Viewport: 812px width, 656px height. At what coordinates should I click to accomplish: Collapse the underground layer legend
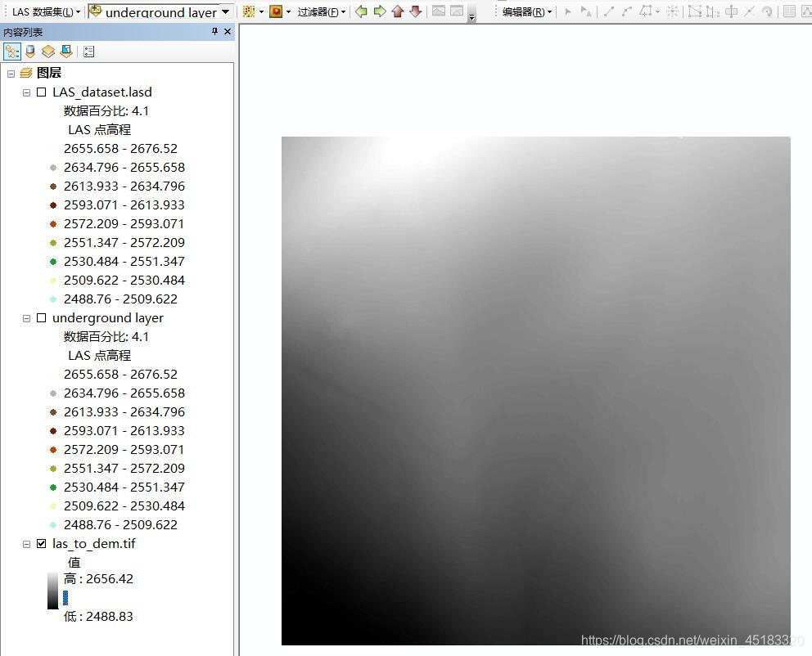tap(26, 318)
